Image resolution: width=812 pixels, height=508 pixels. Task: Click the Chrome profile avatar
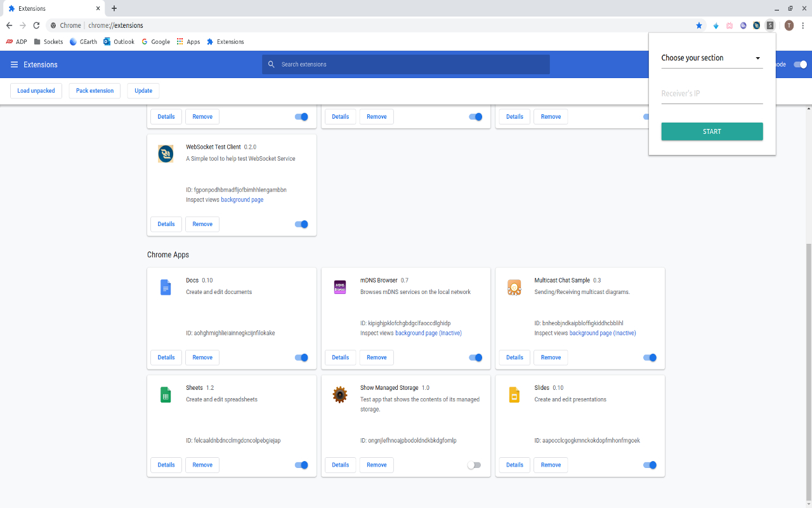point(789,25)
